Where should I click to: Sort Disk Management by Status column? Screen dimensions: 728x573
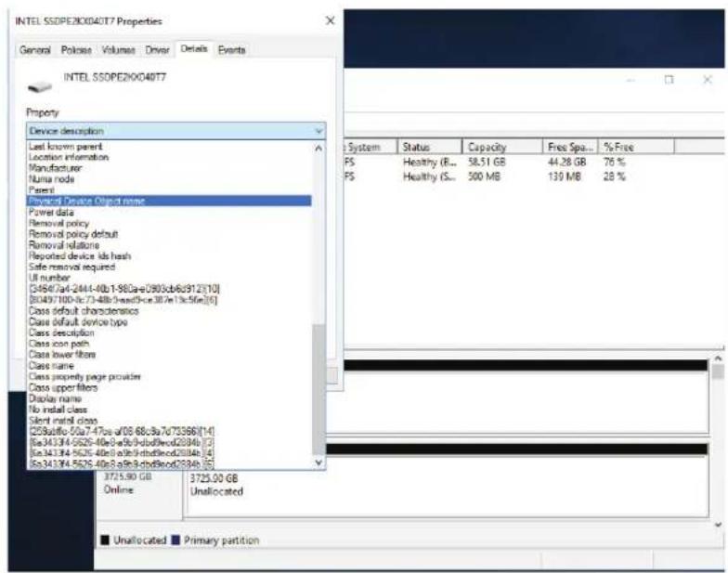pos(429,147)
